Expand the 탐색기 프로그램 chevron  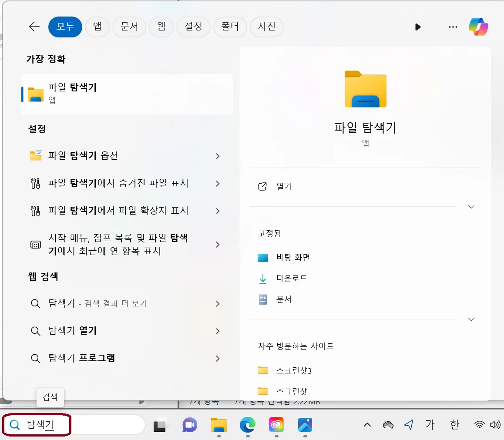pyautogui.click(x=218, y=359)
